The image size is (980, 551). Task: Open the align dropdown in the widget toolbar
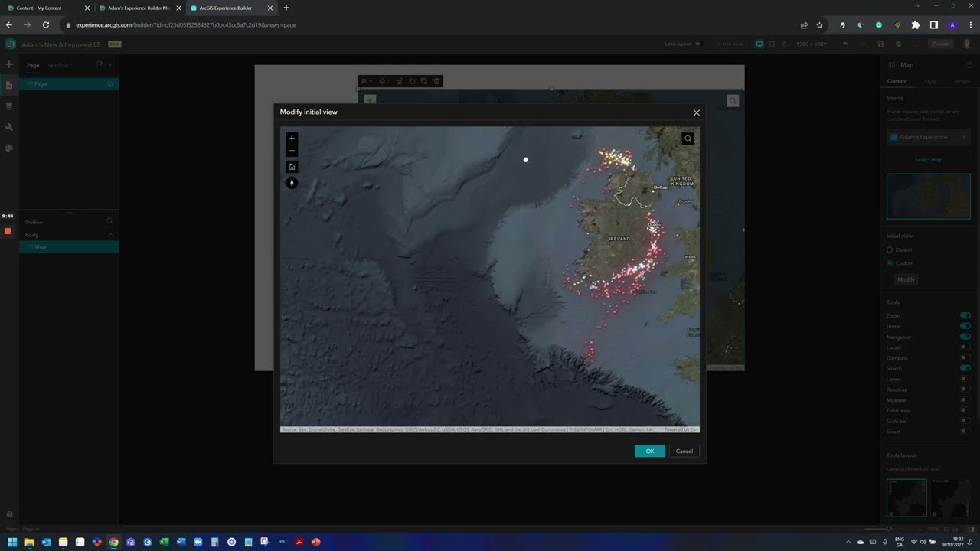pyautogui.click(x=367, y=81)
